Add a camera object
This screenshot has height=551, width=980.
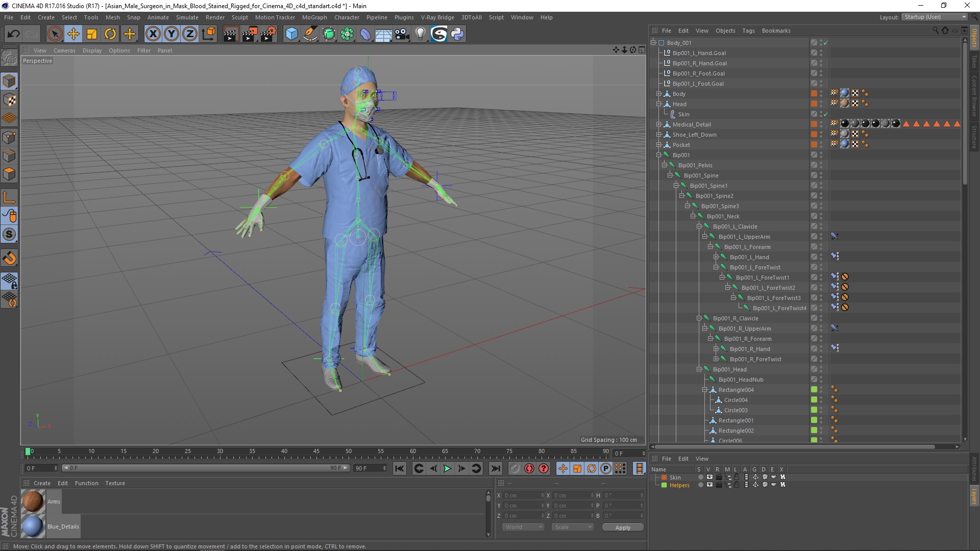click(402, 34)
